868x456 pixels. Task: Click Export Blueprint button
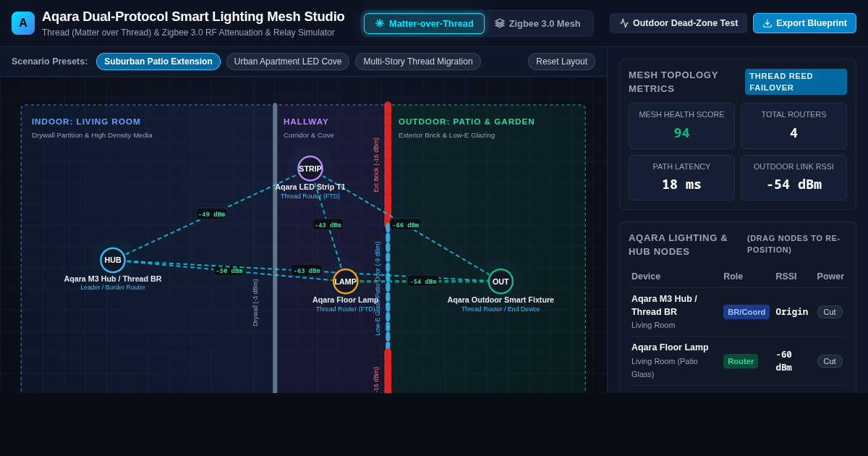tap(804, 23)
